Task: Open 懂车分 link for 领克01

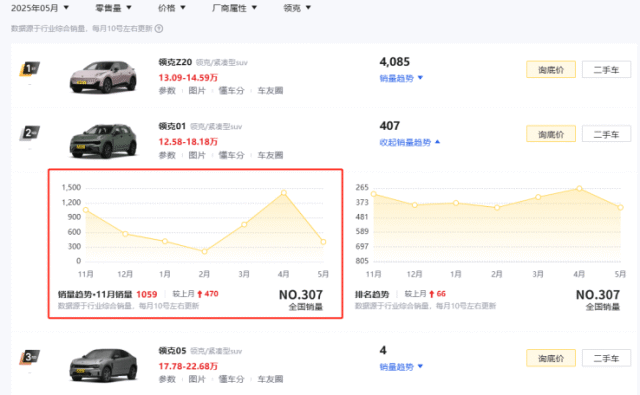Action: 231,155
